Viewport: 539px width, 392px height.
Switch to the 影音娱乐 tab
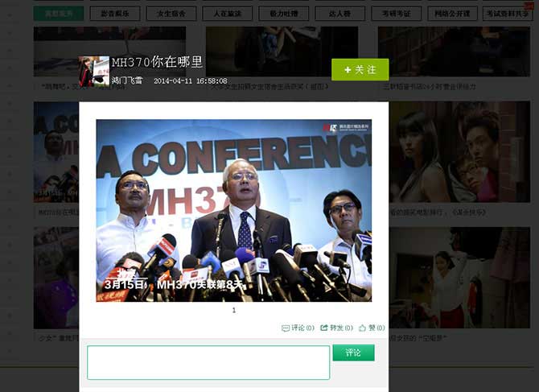point(115,14)
